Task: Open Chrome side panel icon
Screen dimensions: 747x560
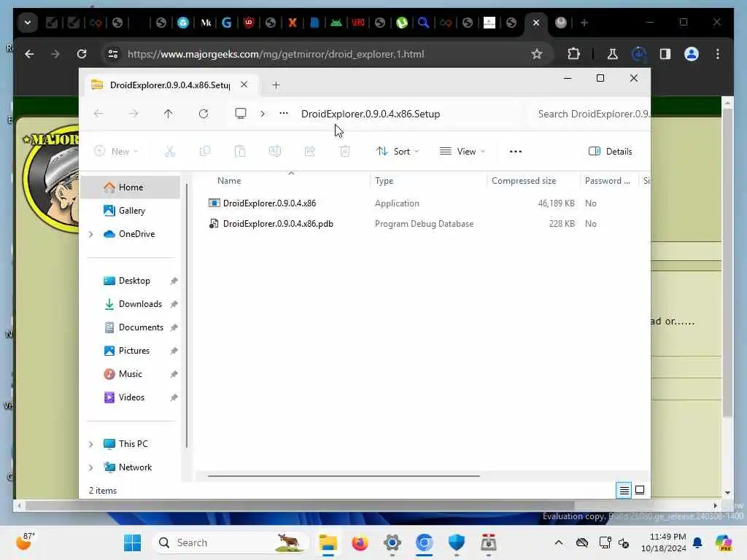Action: [665, 54]
